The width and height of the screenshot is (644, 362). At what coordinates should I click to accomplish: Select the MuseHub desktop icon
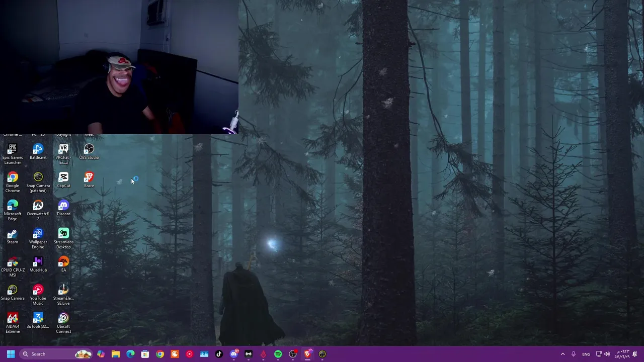(x=38, y=264)
